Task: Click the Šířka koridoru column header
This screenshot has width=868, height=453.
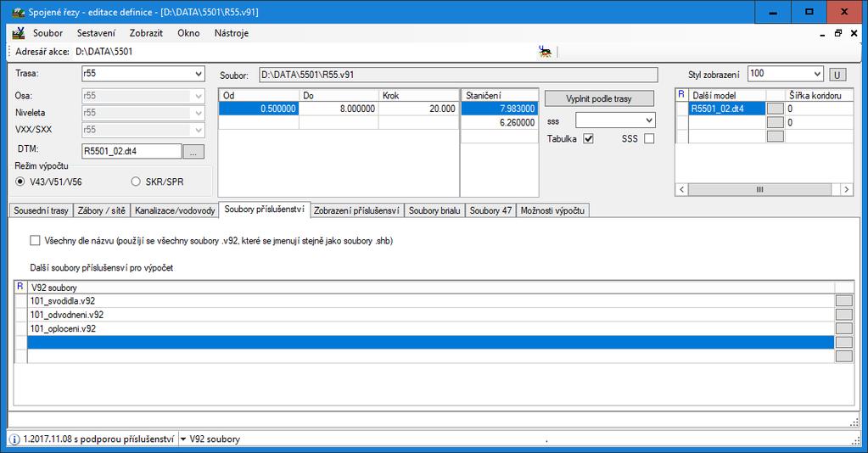Action: 818,95
